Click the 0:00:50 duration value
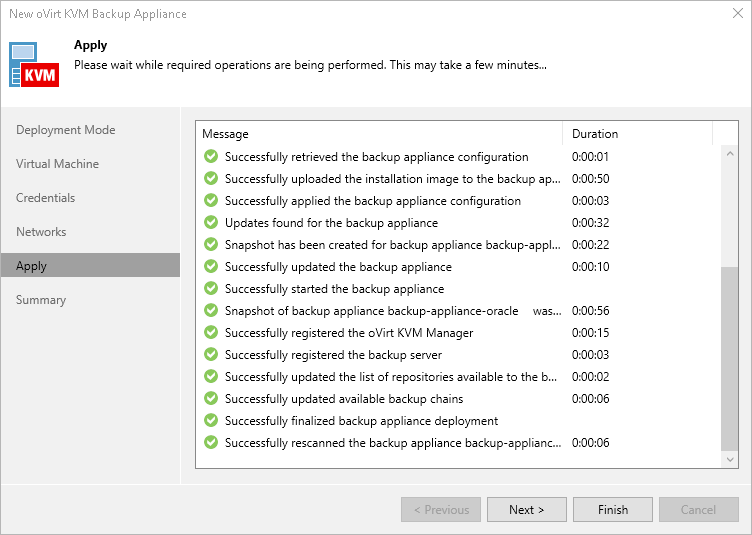The image size is (752, 535). tap(590, 179)
